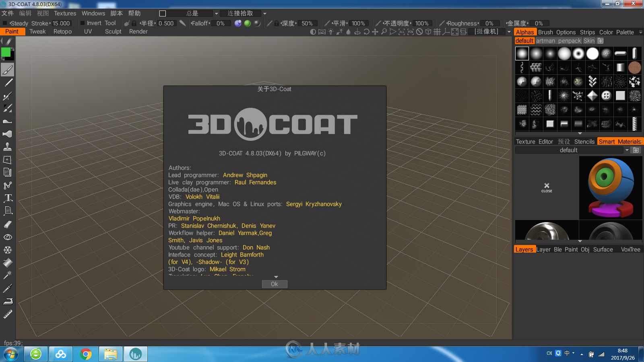Viewport: 644px width, 362px height.
Task: Select the artman penpack alpha folder
Action: 558,41
